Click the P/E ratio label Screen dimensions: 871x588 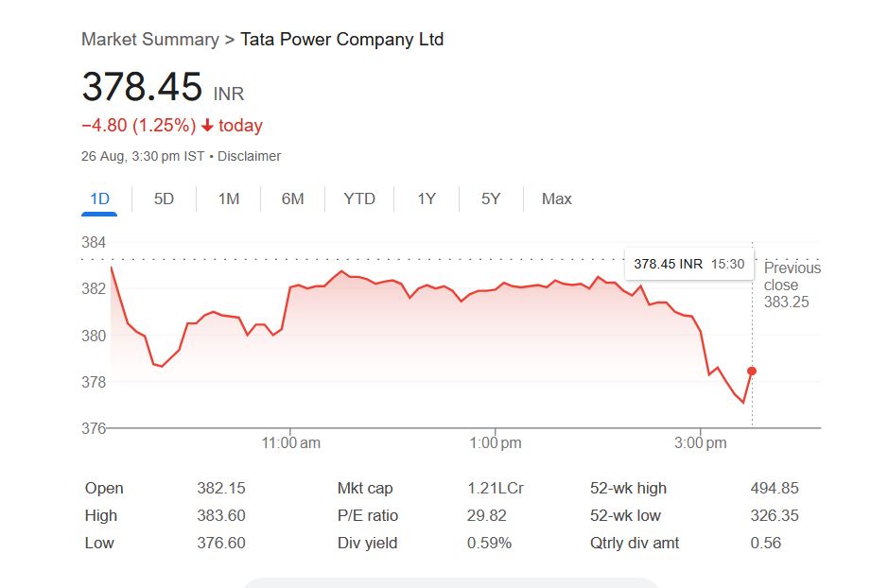pyautogui.click(x=367, y=516)
